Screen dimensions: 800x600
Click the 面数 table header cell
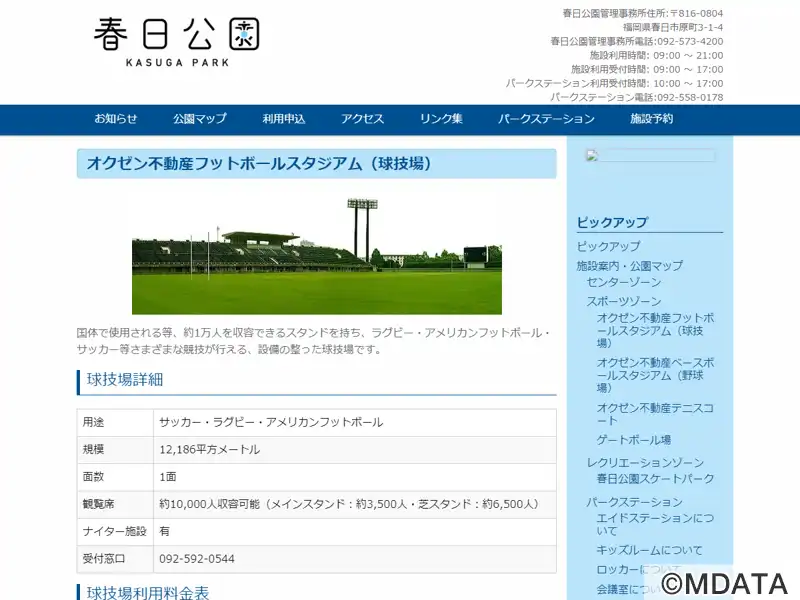(115, 477)
